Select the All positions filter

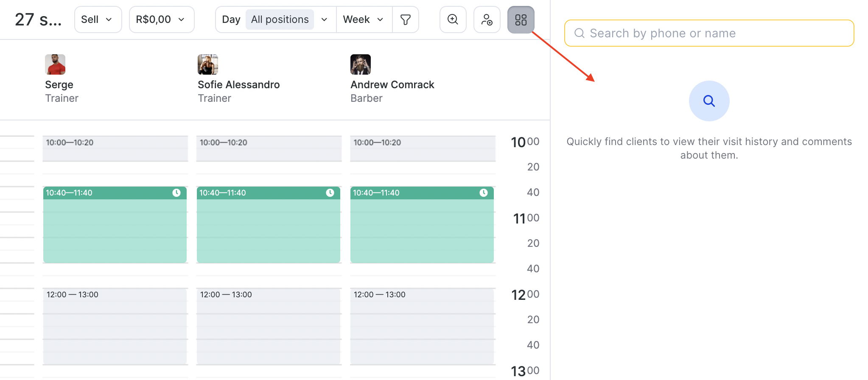tap(280, 20)
